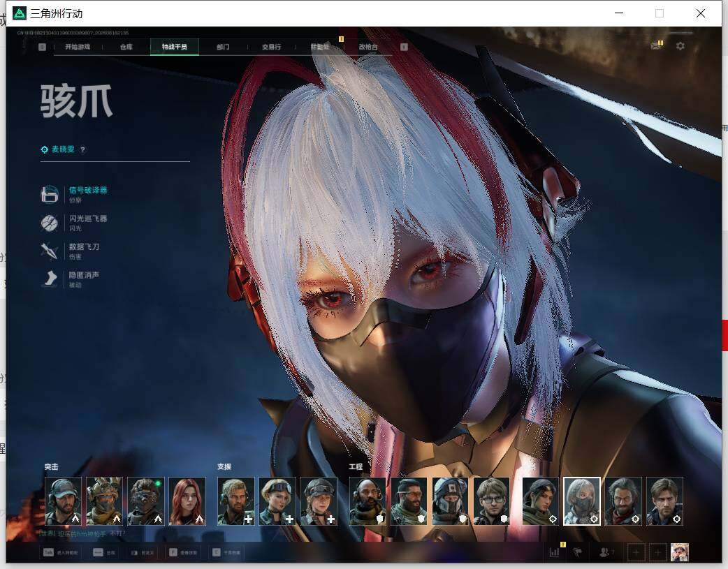Click the third key prompt in bottom bar

point(142,552)
